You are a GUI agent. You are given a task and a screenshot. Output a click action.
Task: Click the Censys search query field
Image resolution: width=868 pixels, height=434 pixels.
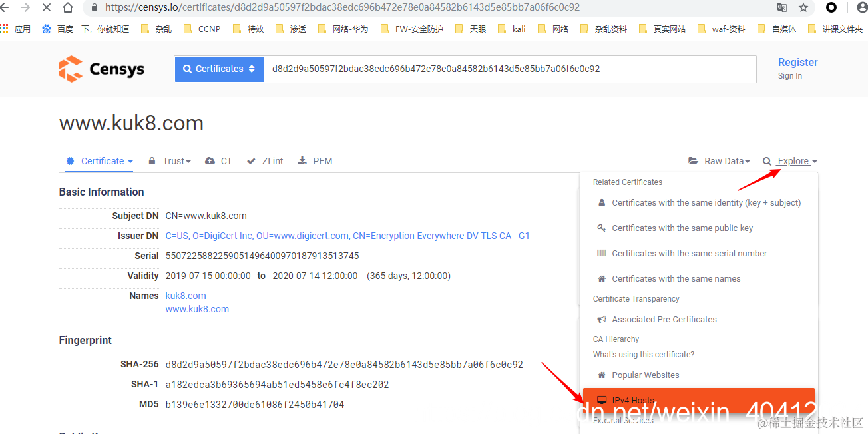click(x=510, y=69)
